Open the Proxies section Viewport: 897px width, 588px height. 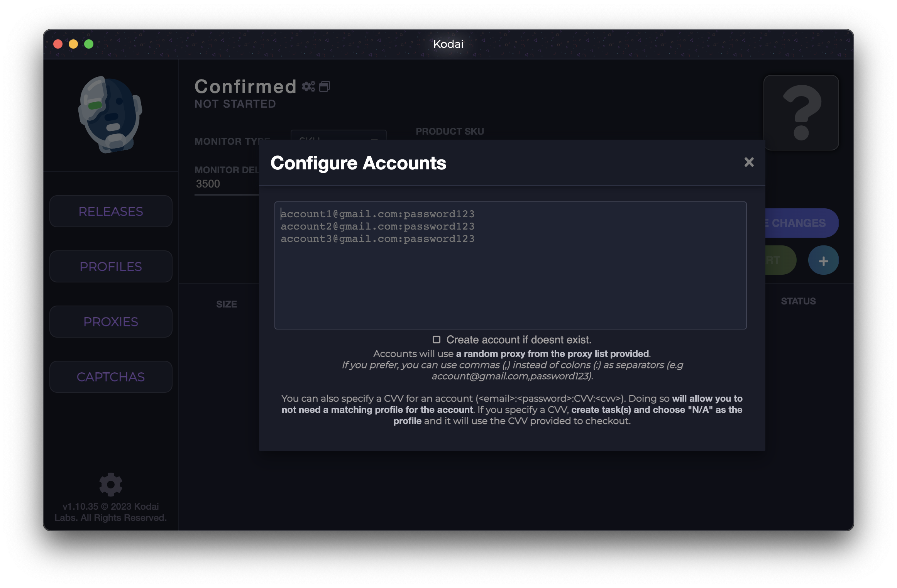coord(111,322)
